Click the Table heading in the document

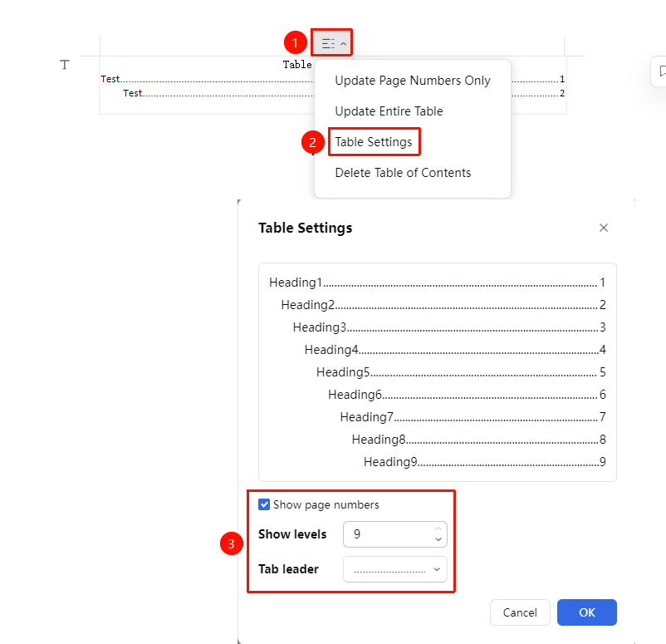pyautogui.click(x=297, y=65)
